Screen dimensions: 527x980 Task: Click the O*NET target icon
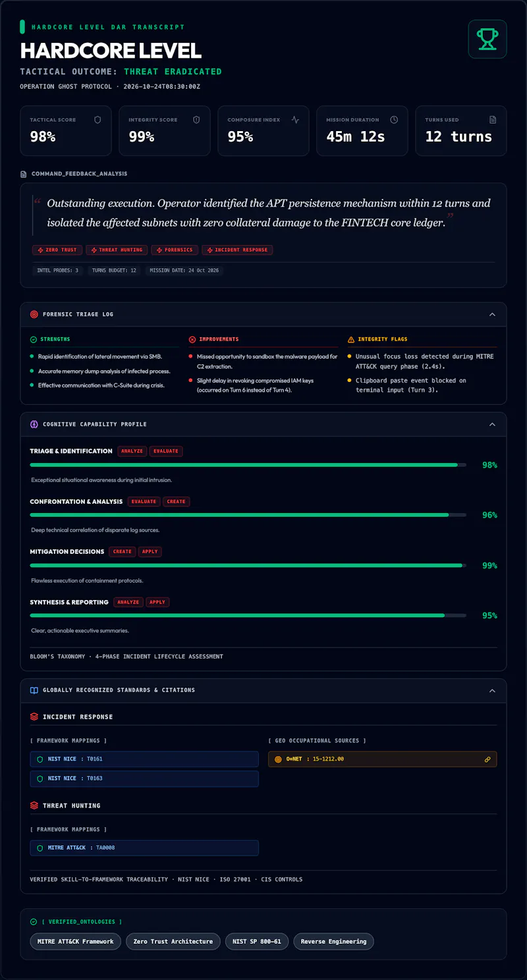coord(278,759)
